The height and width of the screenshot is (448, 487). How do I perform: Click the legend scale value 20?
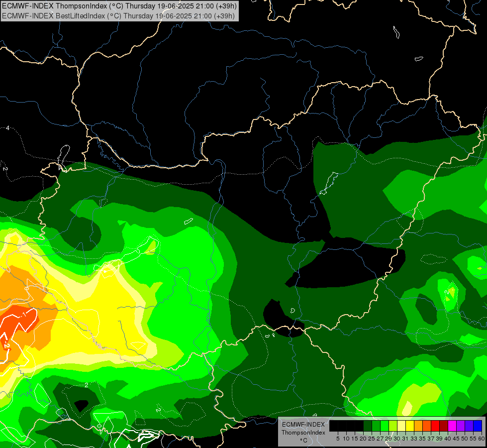363,439
